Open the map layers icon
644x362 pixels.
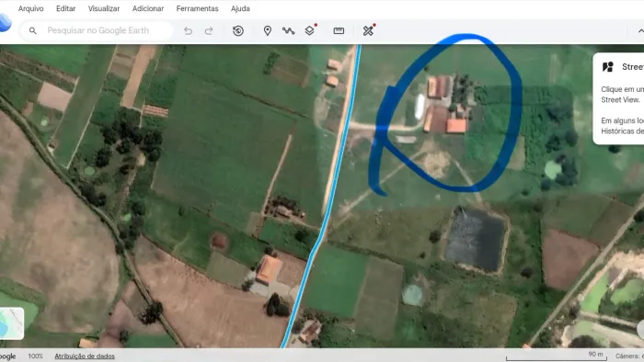click(x=310, y=30)
